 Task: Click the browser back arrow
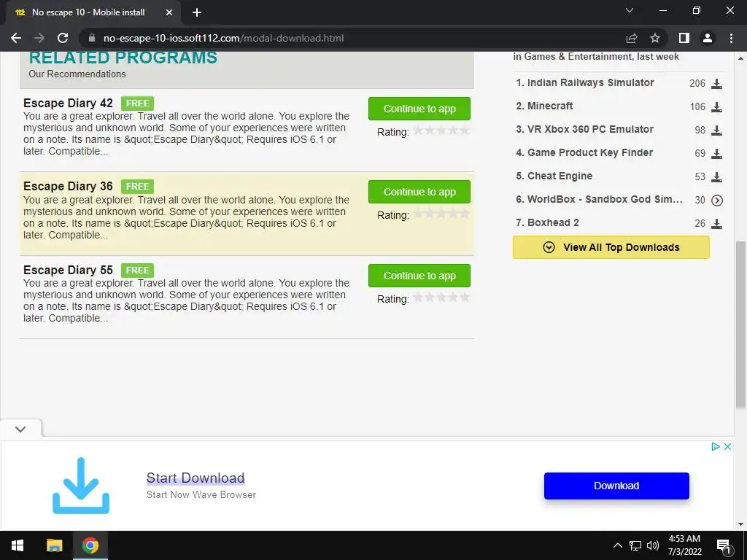(x=16, y=38)
